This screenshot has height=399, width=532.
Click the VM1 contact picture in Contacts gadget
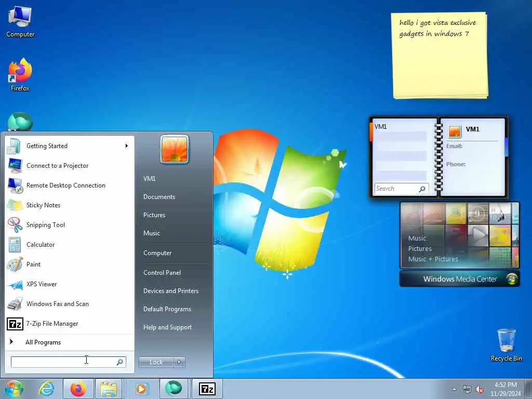(455, 131)
